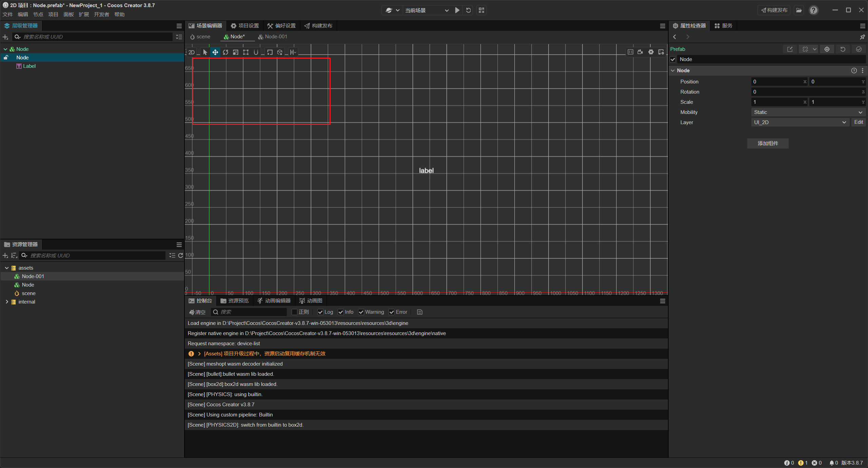This screenshot has width=868, height=468.
Task: Click the prefab unlink chain icon
Action: (x=805, y=49)
